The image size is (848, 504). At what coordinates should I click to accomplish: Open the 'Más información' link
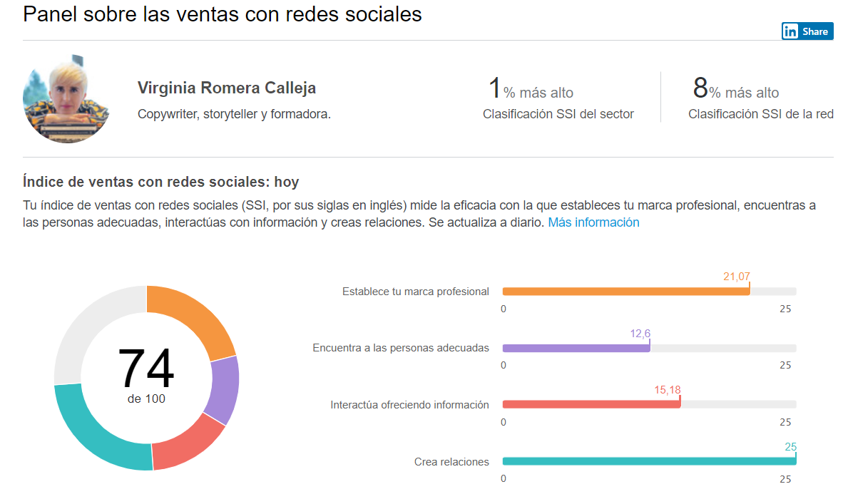[593, 222]
